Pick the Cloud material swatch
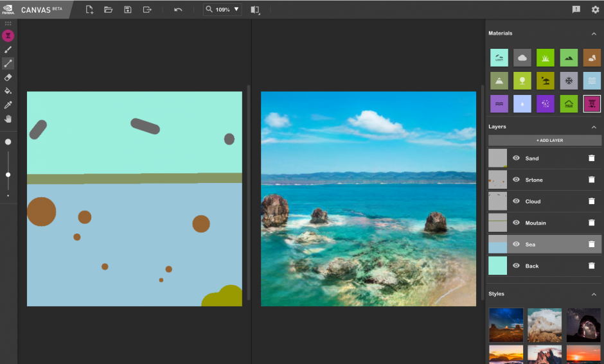 pyautogui.click(x=522, y=58)
